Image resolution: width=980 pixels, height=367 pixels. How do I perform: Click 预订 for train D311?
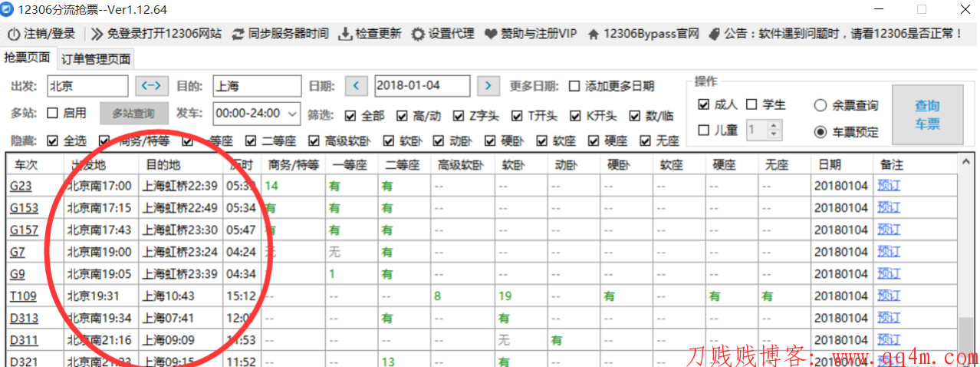point(889,339)
